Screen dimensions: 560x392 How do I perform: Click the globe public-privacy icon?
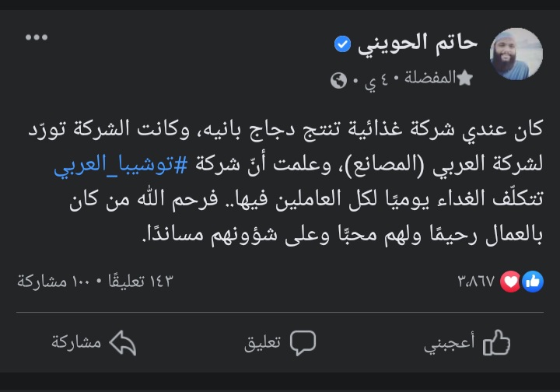[338, 79]
